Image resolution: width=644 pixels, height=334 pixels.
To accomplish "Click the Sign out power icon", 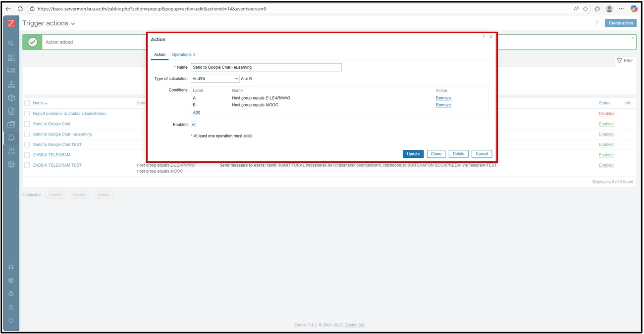I will (x=11, y=321).
